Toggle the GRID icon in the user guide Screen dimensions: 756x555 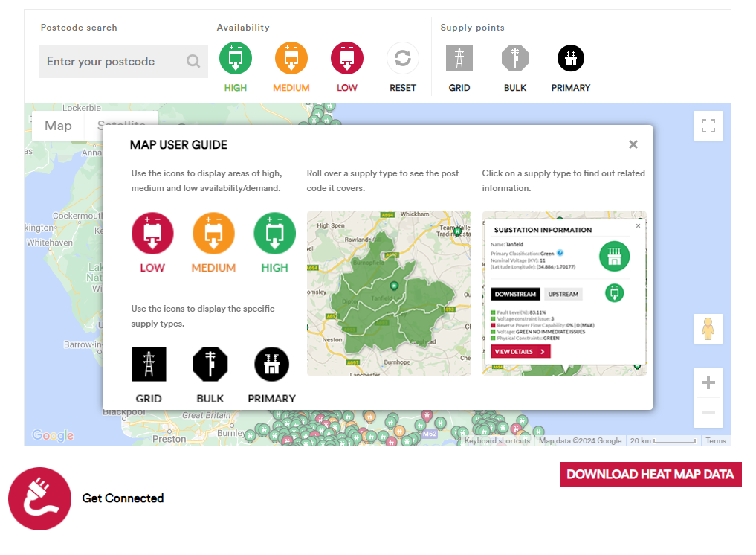148,364
